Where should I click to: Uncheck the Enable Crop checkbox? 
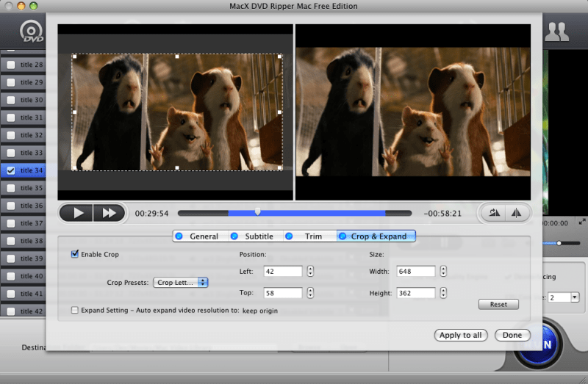75,254
